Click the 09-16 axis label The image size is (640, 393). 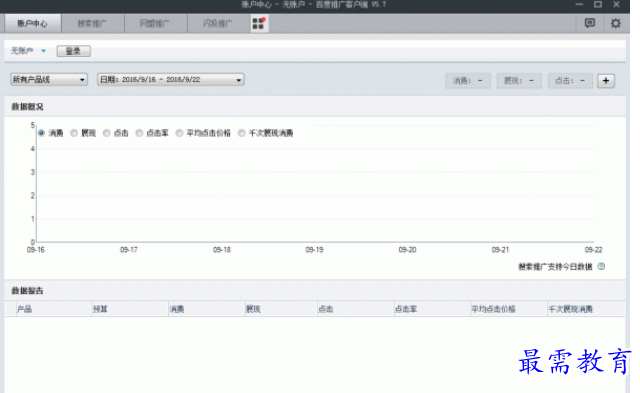36,250
